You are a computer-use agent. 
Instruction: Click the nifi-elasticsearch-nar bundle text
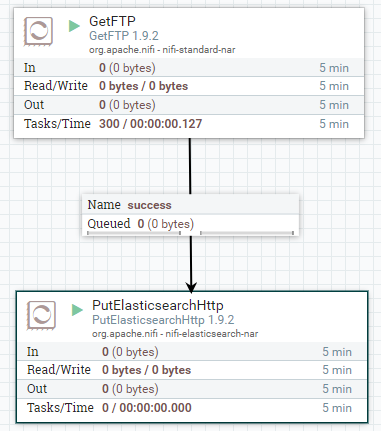coord(175,334)
